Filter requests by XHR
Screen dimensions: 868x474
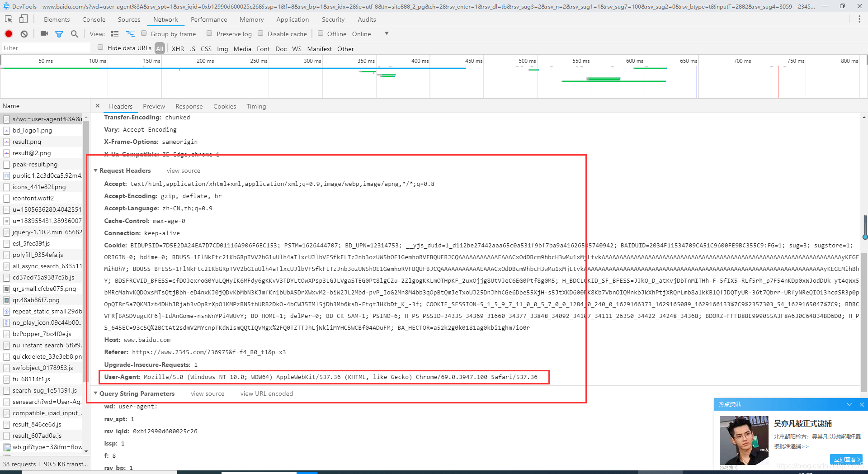pyautogui.click(x=178, y=48)
